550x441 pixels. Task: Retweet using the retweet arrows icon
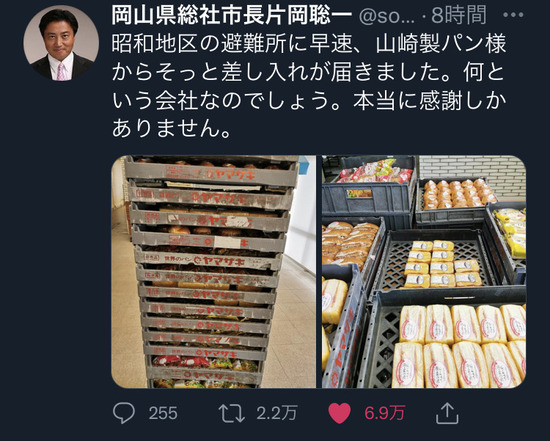(x=232, y=413)
